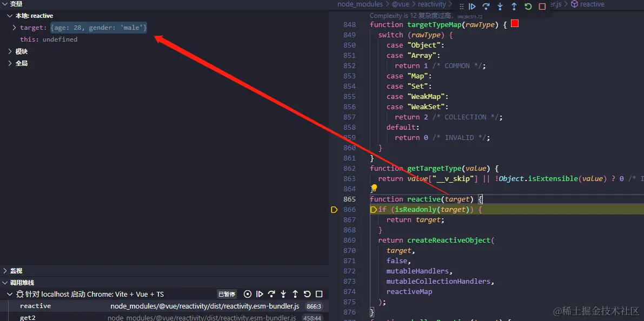Viewport: 644px width, 321px height.
Task: Select the get2 call stack frame
Action: tap(164, 317)
